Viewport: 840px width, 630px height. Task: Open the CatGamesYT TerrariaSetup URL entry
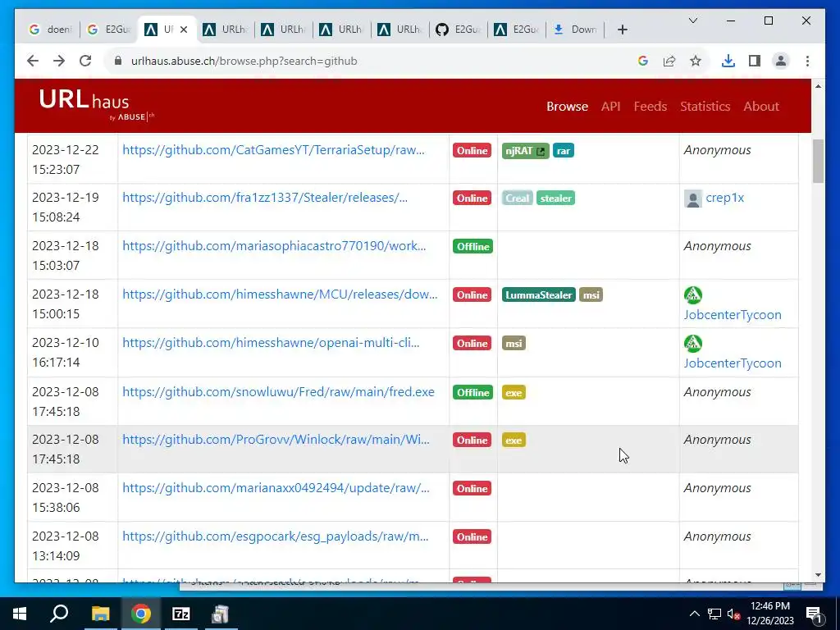pos(273,150)
